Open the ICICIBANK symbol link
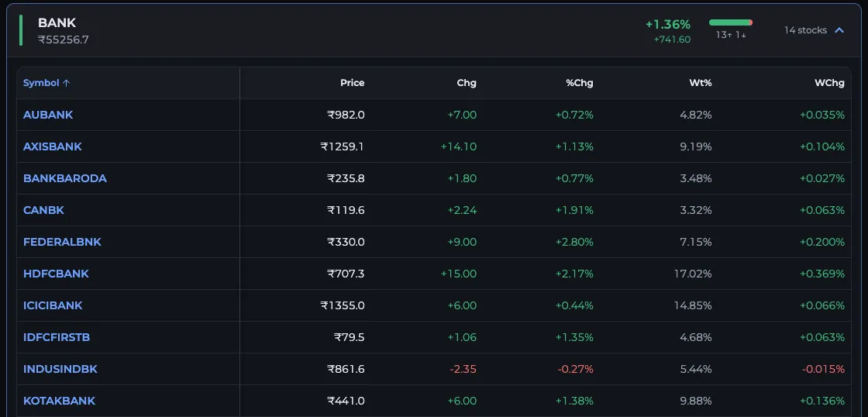Screen dimensions: 868x417 [x=53, y=305]
